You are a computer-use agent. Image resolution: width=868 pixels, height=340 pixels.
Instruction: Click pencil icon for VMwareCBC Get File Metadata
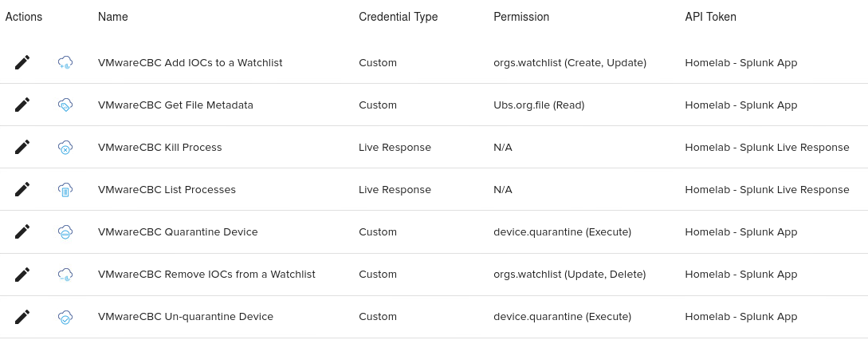pos(22,105)
